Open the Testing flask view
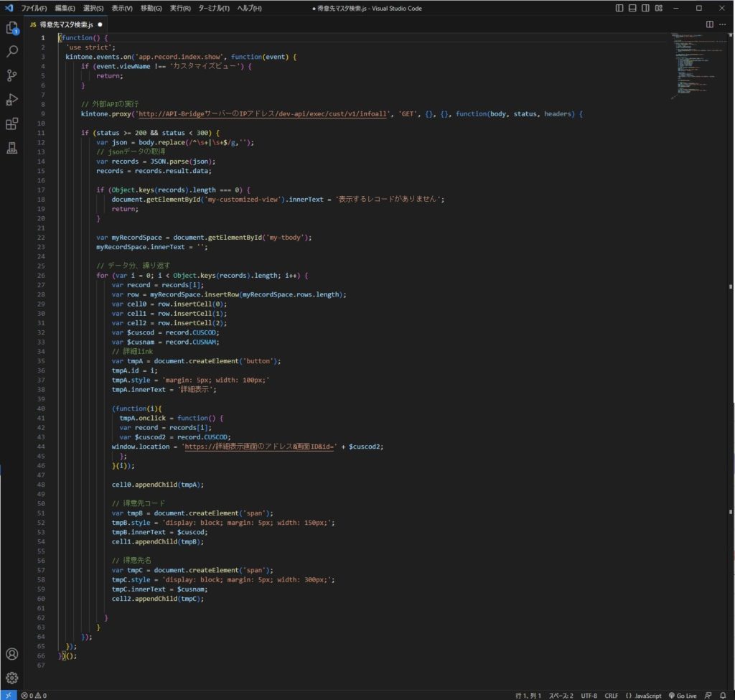Screen dimensions: 735x700 (x=11, y=148)
